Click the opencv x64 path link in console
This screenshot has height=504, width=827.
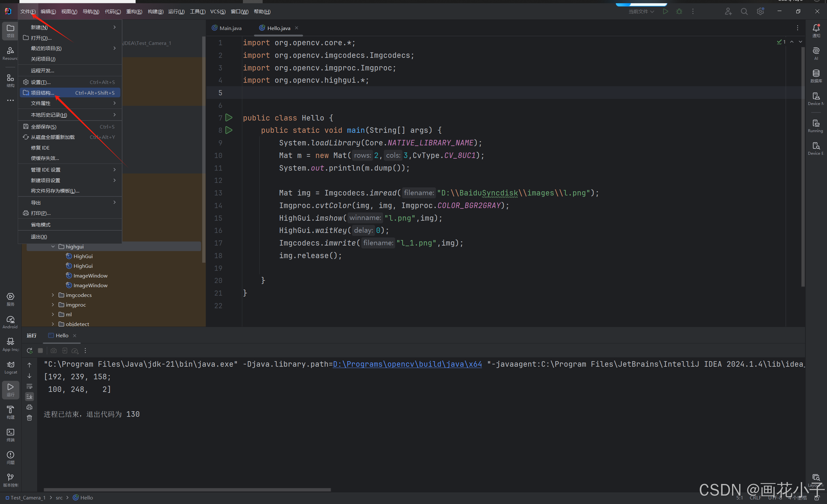tap(407, 364)
